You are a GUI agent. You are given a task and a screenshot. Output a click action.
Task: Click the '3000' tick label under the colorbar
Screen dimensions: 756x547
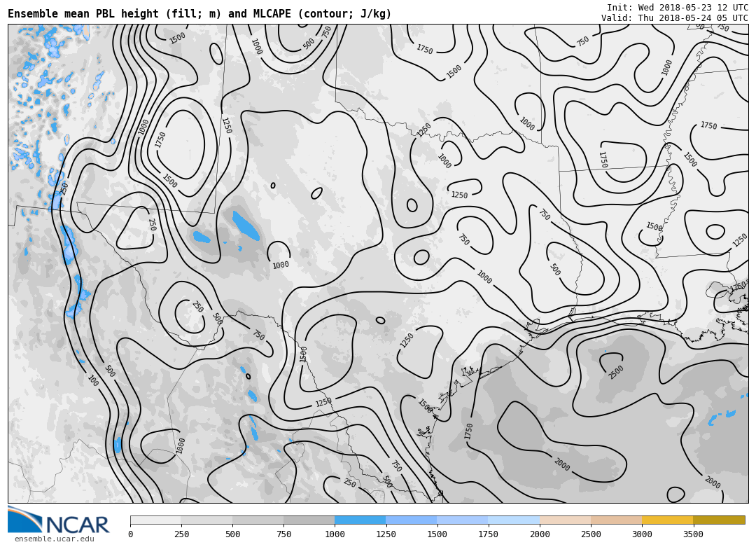pyautogui.click(x=642, y=534)
